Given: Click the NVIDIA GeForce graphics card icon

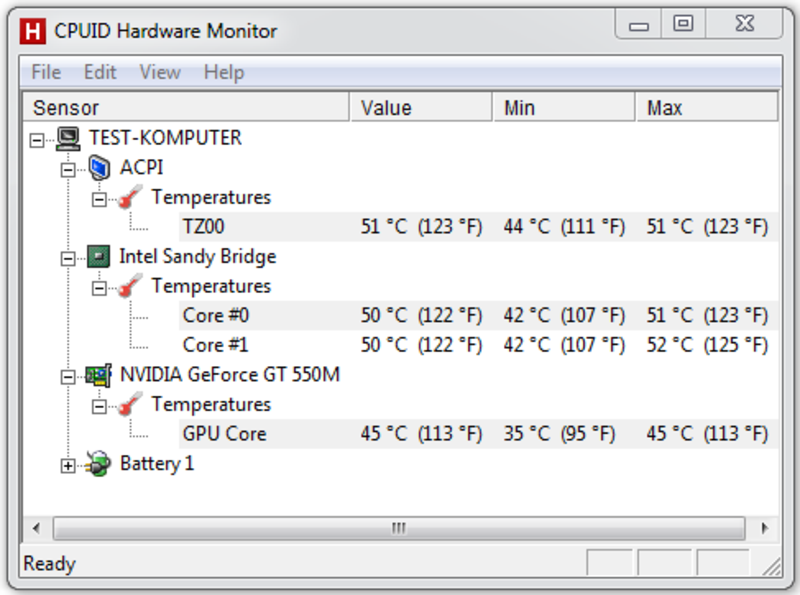Looking at the screenshot, I should tap(98, 376).
